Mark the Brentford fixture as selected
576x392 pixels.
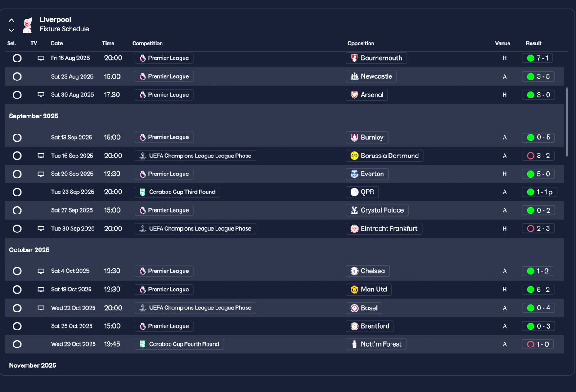[x=17, y=326]
